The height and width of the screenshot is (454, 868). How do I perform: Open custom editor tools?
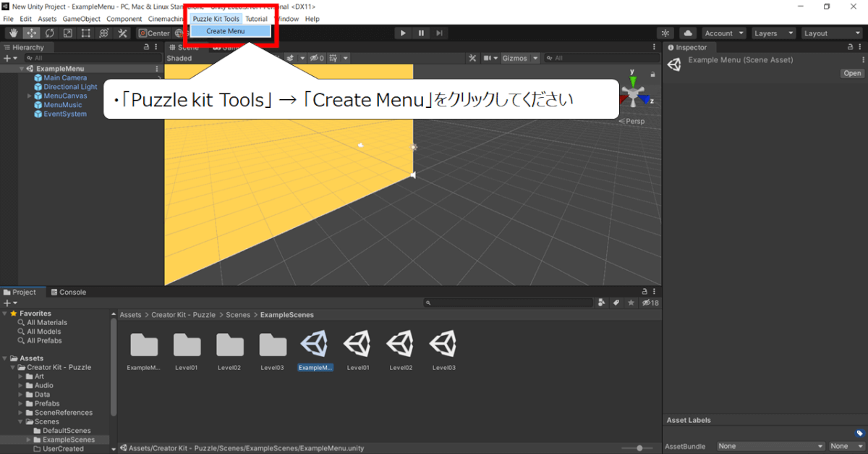tap(122, 33)
